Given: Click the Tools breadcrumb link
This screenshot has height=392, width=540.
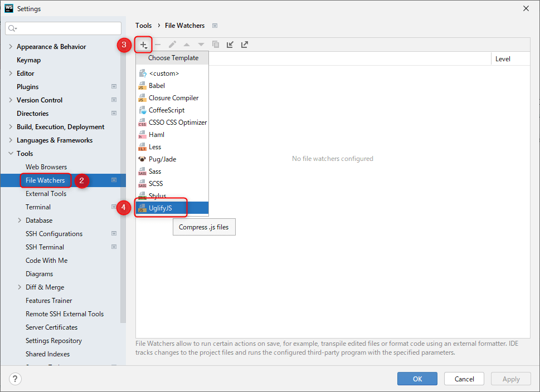Looking at the screenshot, I should click(x=143, y=26).
